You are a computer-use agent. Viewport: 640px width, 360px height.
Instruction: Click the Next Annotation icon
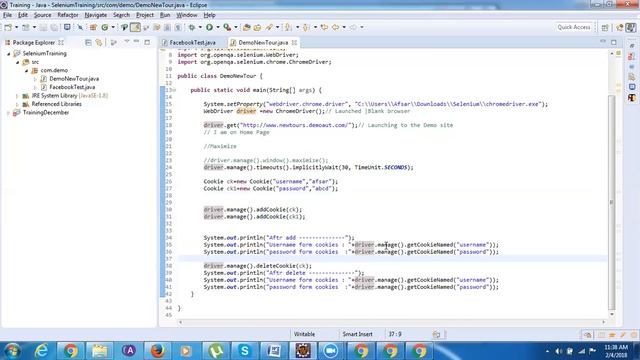288,27
